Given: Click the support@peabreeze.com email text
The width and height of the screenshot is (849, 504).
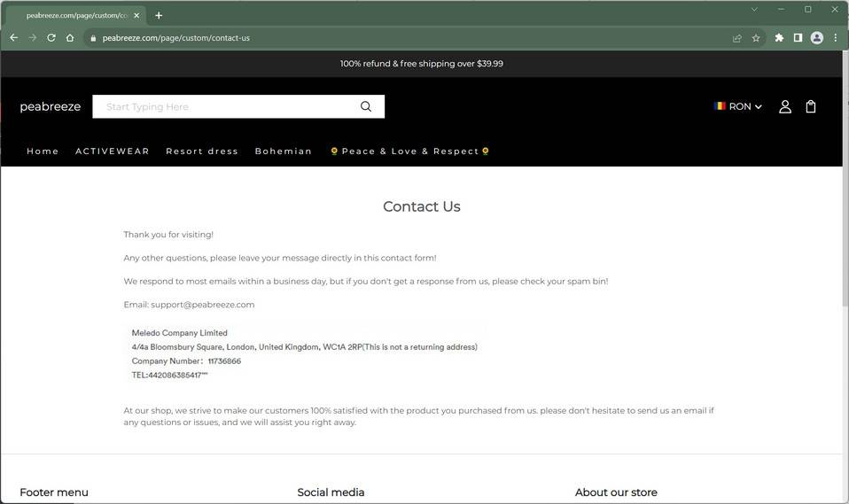Looking at the screenshot, I should coord(203,304).
